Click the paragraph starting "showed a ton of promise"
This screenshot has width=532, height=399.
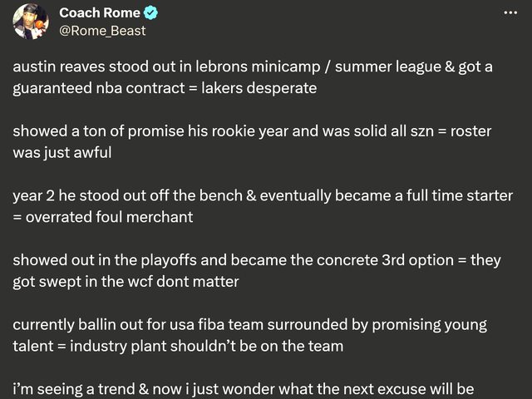[249, 142]
